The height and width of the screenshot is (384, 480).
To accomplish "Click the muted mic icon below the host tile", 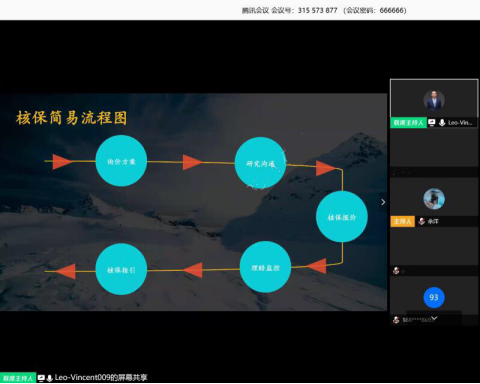I will click(x=396, y=270).
